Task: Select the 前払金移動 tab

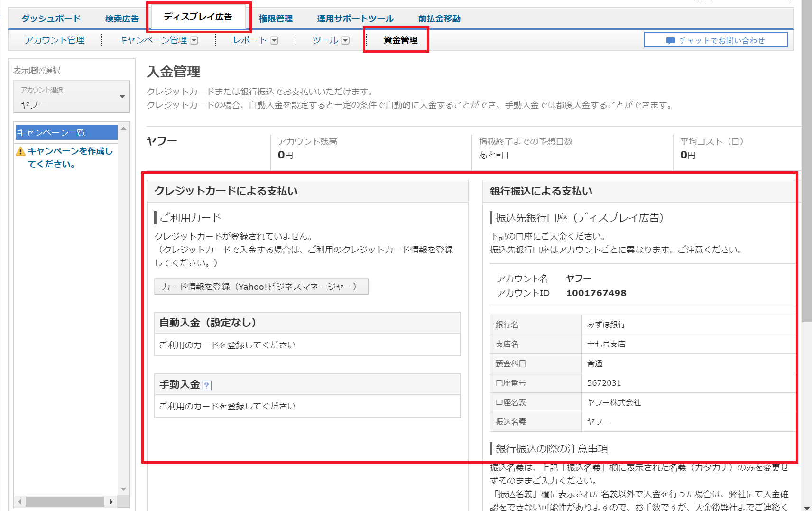Action: click(x=439, y=19)
